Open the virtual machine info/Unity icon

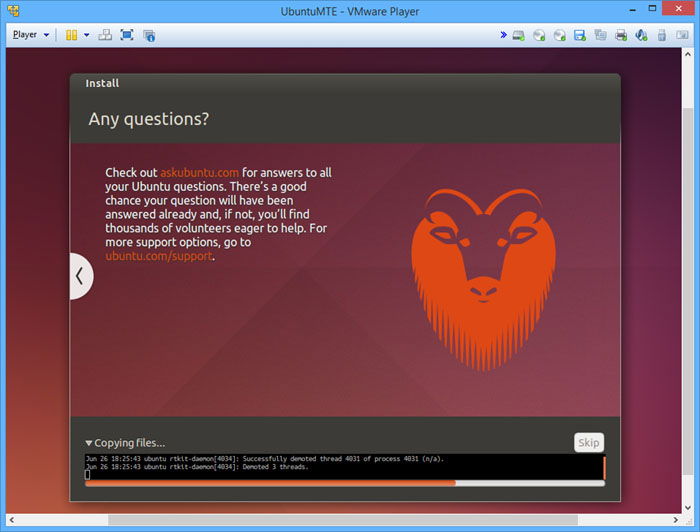(149, 35)
